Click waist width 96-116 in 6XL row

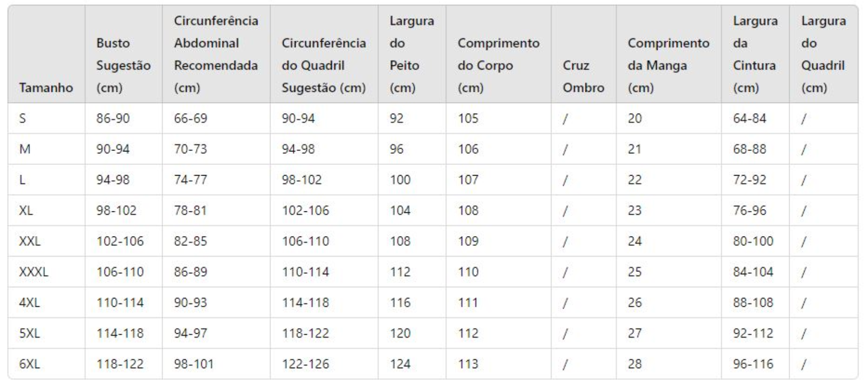(753, 364)
